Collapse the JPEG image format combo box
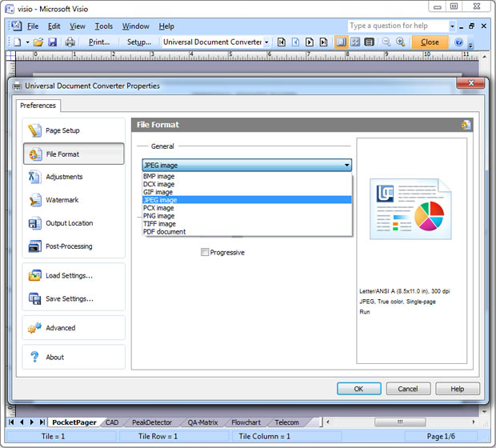 (246, 165)
